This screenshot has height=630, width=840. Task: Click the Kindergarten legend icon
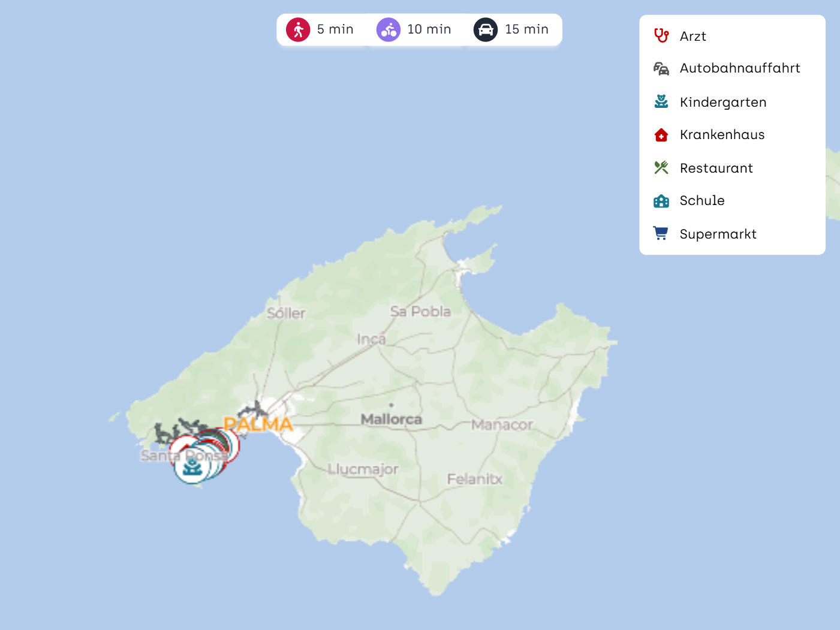pyautogui.click(x=661, y=102)
